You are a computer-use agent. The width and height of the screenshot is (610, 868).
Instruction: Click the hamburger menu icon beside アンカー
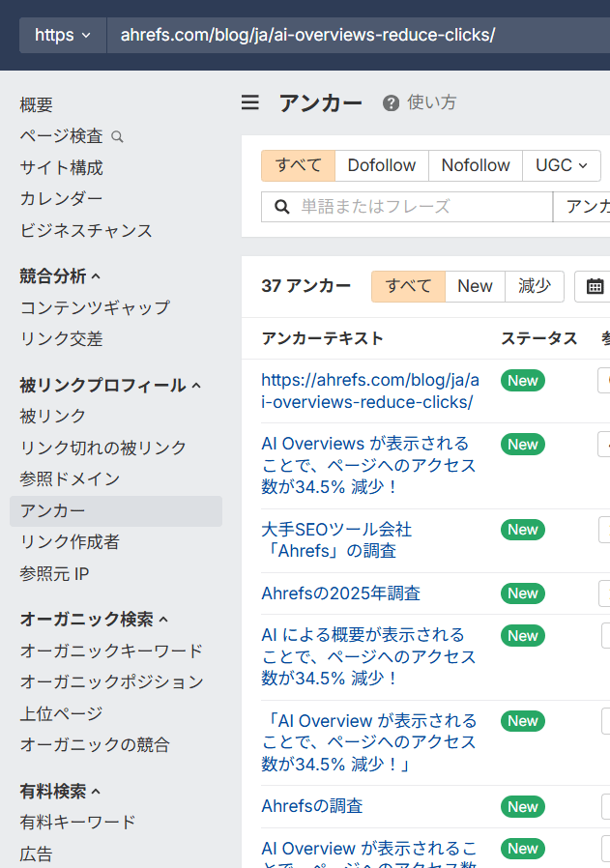click(250, 102)
